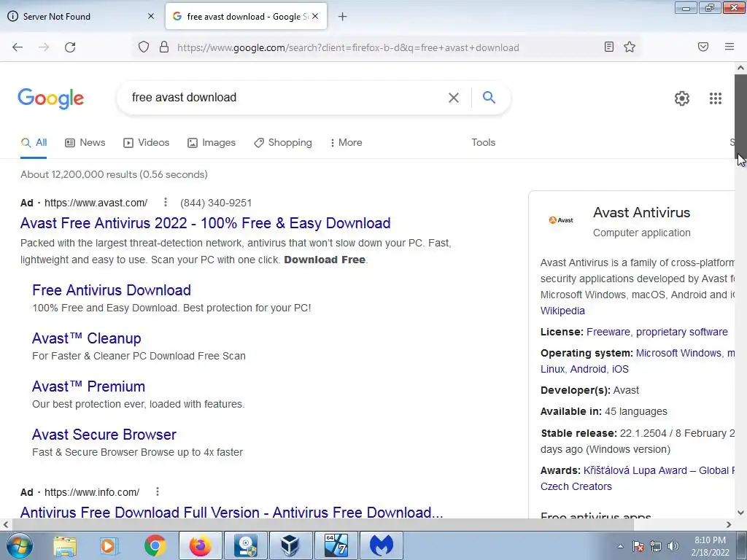
Task: Click the volume speaker tray icon
Action: click(x=673, y=546)
